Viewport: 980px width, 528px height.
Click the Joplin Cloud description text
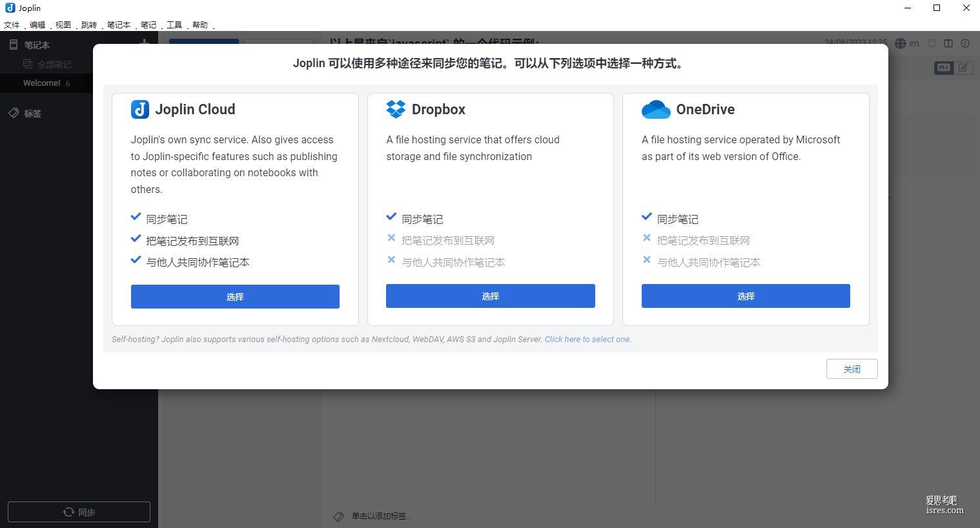tap(234, 165)
